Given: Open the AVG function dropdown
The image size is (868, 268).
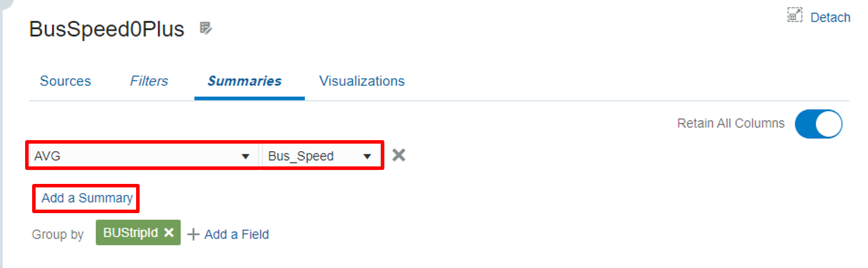Looking at the screenshot, I should pos(140,156).
